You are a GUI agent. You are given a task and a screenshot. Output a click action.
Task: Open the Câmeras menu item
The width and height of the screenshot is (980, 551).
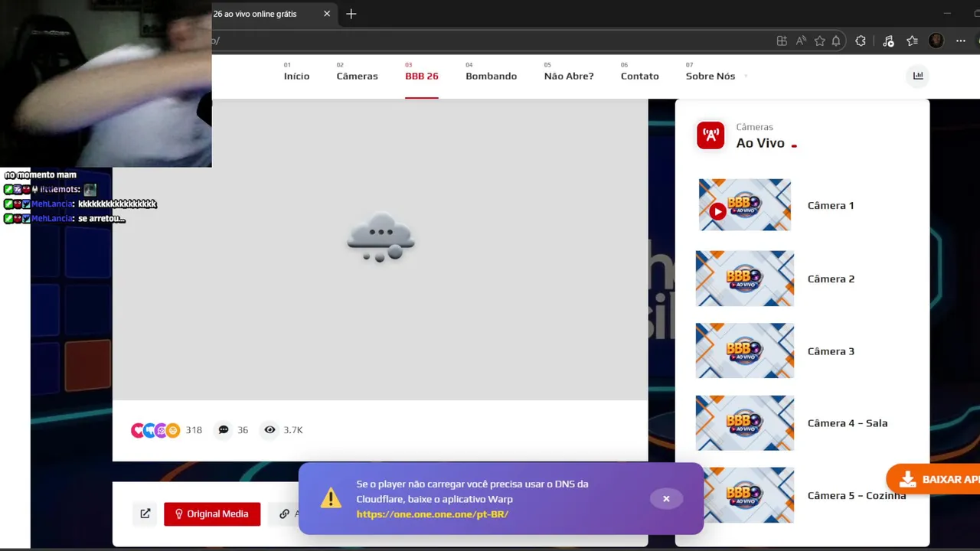point(357,76)
